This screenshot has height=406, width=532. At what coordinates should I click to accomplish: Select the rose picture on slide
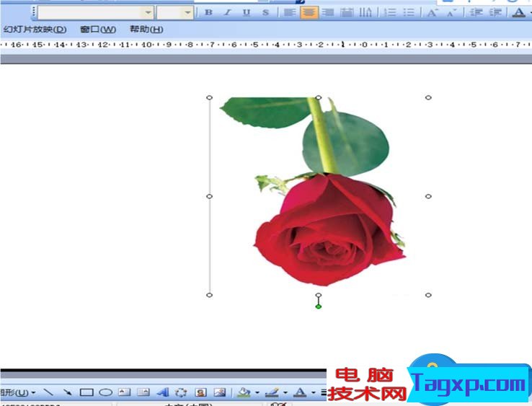click(x=319, y=196)
